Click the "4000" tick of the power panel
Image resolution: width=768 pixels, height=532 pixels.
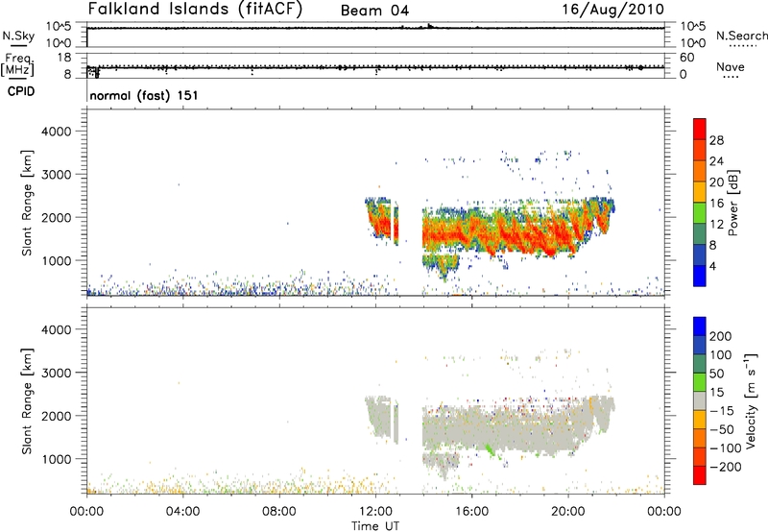[57, 132]
